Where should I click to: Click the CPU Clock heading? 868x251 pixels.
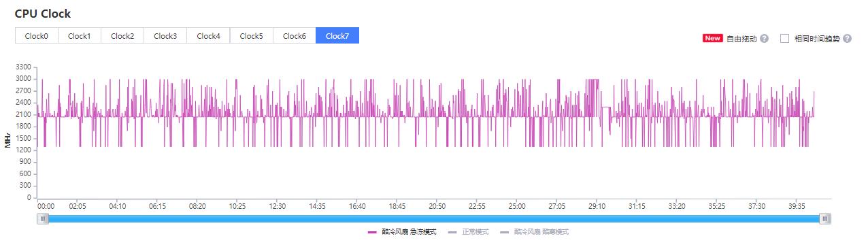[x=43, y=14]
